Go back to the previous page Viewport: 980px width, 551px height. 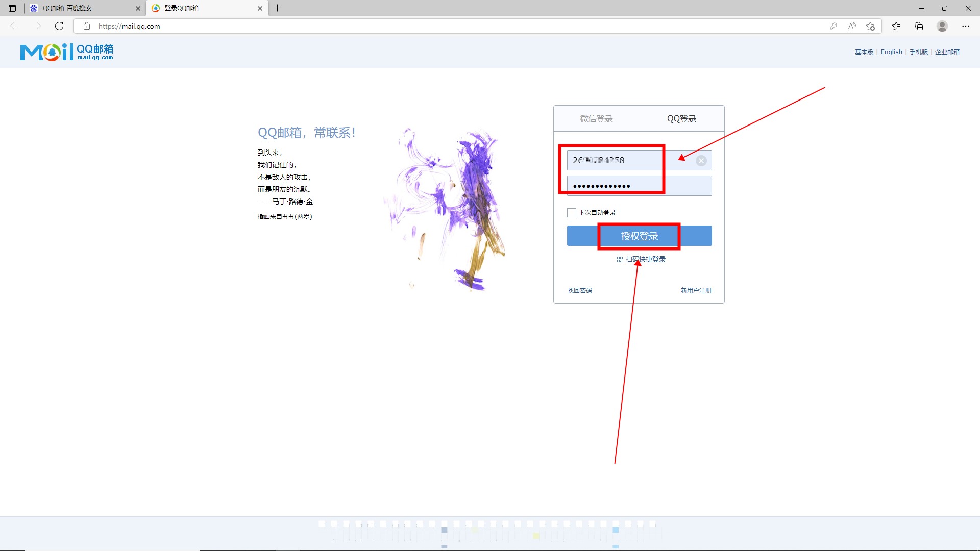pos(14,26)
